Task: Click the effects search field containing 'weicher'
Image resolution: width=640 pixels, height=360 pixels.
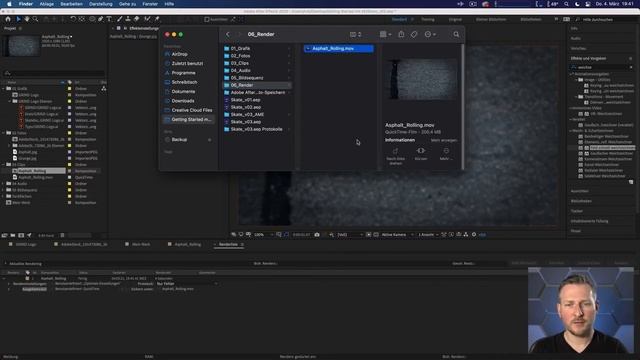Action: 602,67
